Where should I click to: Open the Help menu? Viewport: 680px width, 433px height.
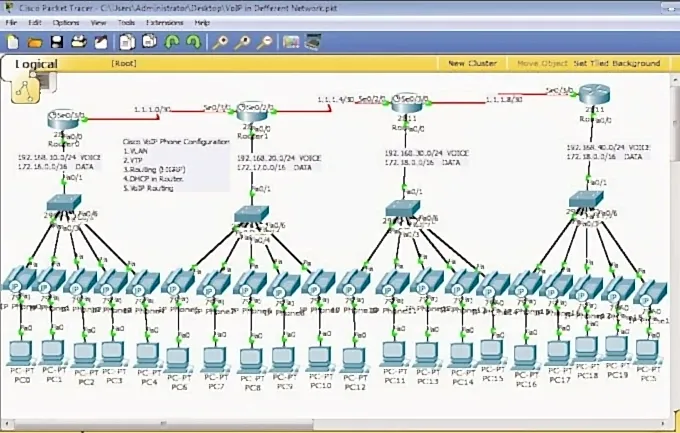coord(202,23)
